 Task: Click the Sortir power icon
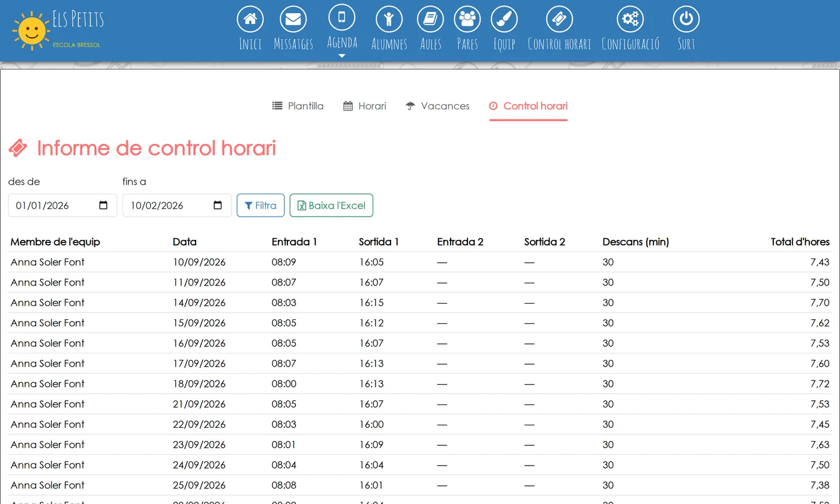(686, 19)
